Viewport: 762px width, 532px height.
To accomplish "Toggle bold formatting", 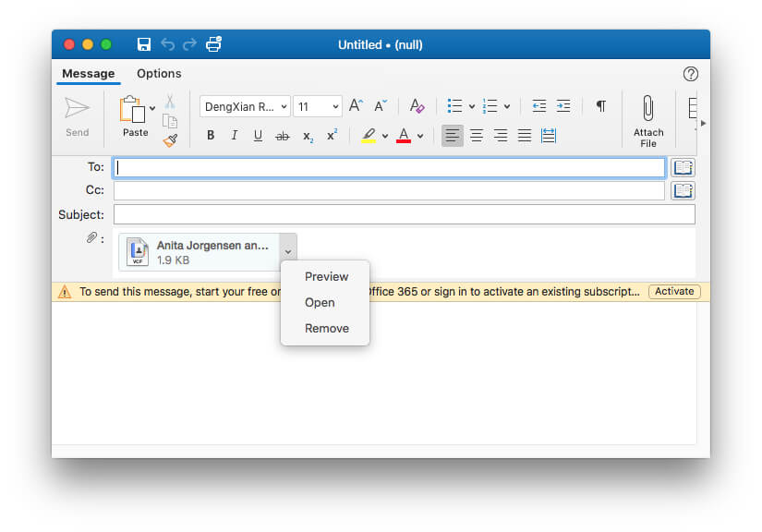I will [x=211, y=136].
